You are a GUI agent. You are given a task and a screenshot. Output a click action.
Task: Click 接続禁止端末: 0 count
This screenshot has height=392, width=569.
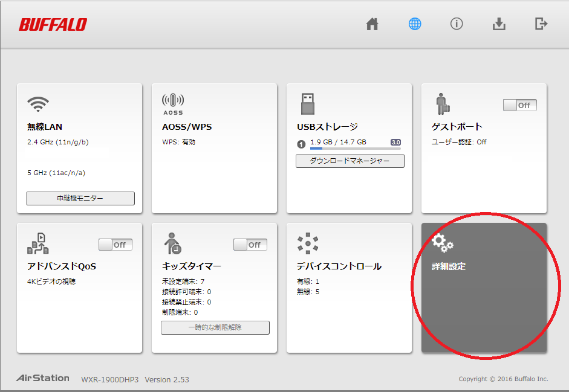pos(186,302)
